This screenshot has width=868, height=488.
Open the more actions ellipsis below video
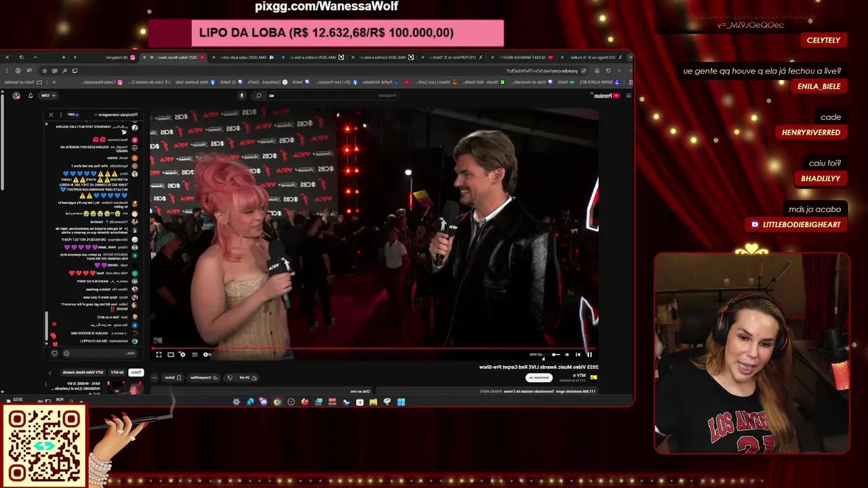(154, 378)
